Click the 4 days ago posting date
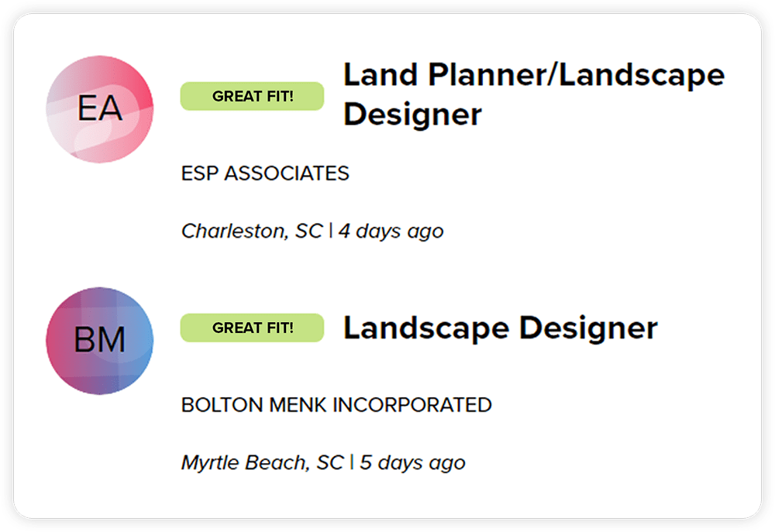Screen dimensions: 775x532 click(391, 232)
